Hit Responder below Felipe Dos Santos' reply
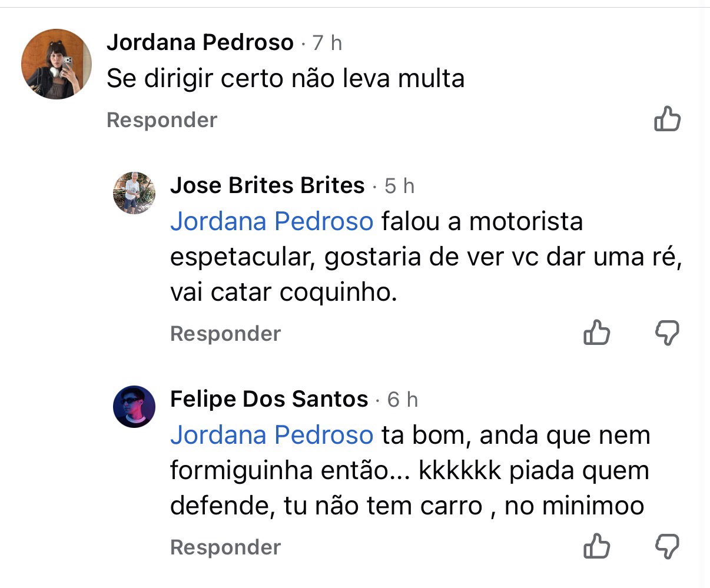 225,547
